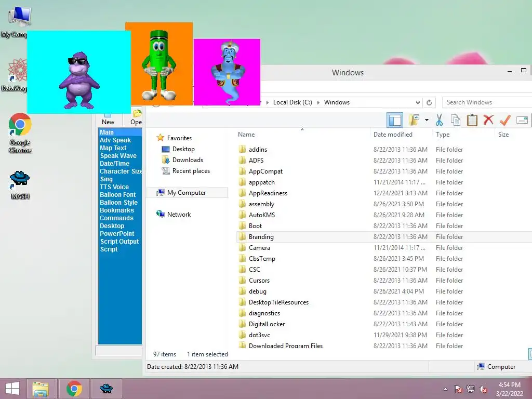The height and width of the screenshot is (399, 532).
Task: Select the Camera folder
Action: click(x=259, y=248)
